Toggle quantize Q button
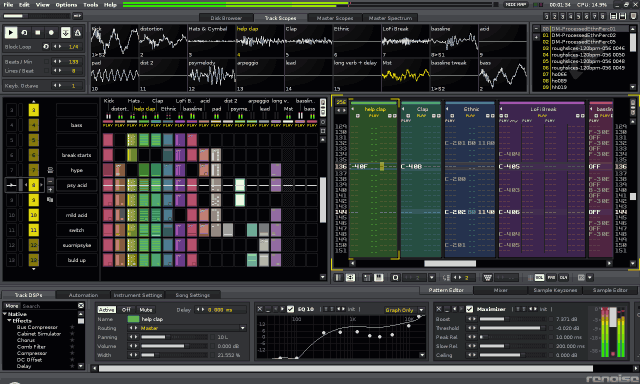 coord(395,277)
